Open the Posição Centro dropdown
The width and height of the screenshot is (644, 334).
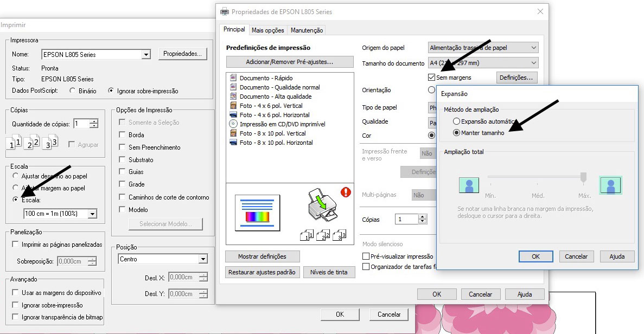tap(203, 259)
